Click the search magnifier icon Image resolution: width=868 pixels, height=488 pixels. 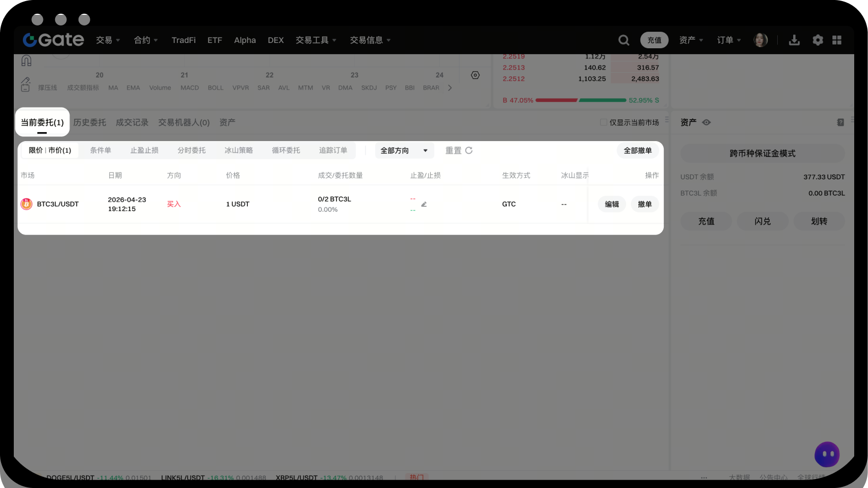click(x=623, y=40)
